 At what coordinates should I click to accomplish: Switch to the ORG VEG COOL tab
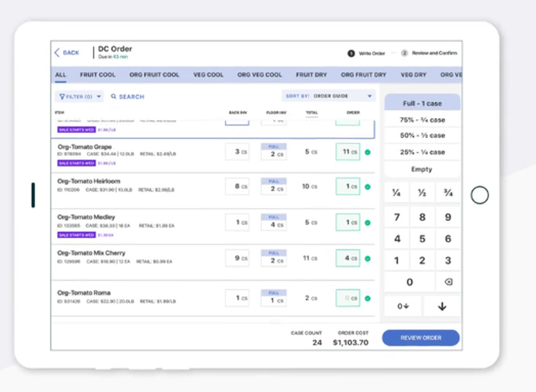[259, 75]
